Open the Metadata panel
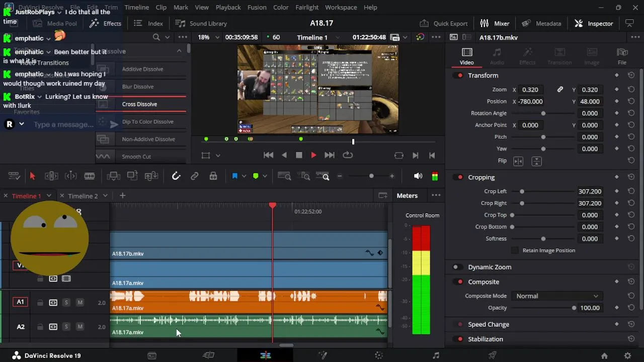This screenshot has height=362, width=644. 541,24
